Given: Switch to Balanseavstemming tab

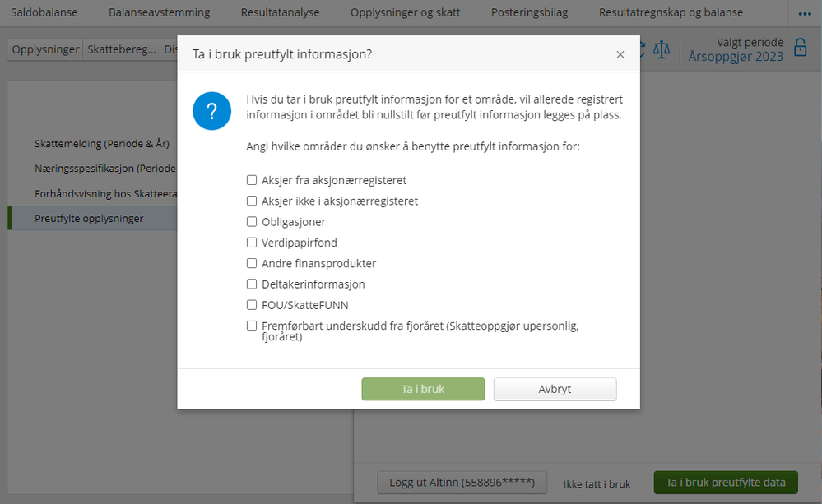Looking at the screenshot, I should pos(160,12).
